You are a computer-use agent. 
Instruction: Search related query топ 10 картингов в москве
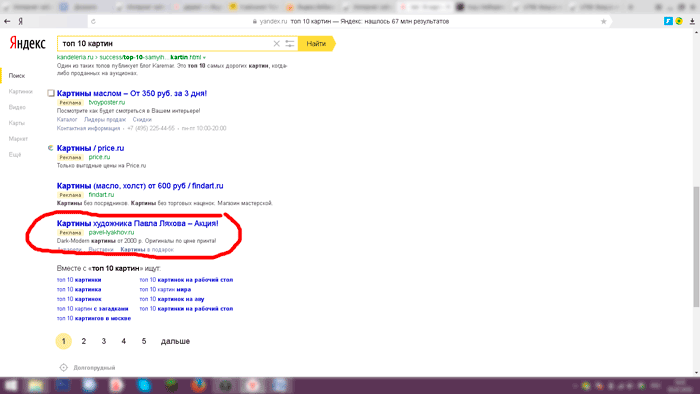[94, 318]
